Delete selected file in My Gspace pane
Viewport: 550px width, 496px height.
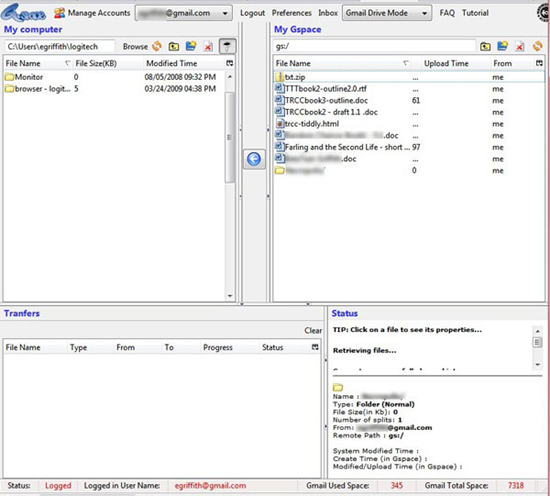pyautogui.click(x=520, y=47)
